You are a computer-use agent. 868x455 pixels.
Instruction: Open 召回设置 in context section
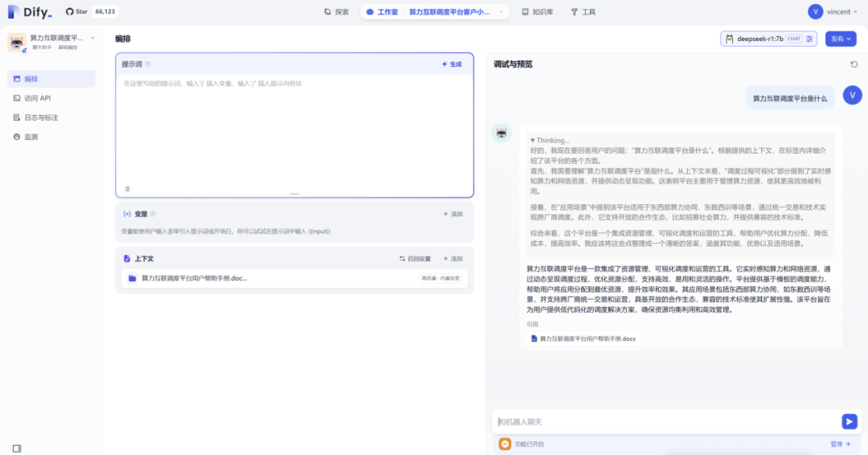pyautogui.click(x=416, y=259)
